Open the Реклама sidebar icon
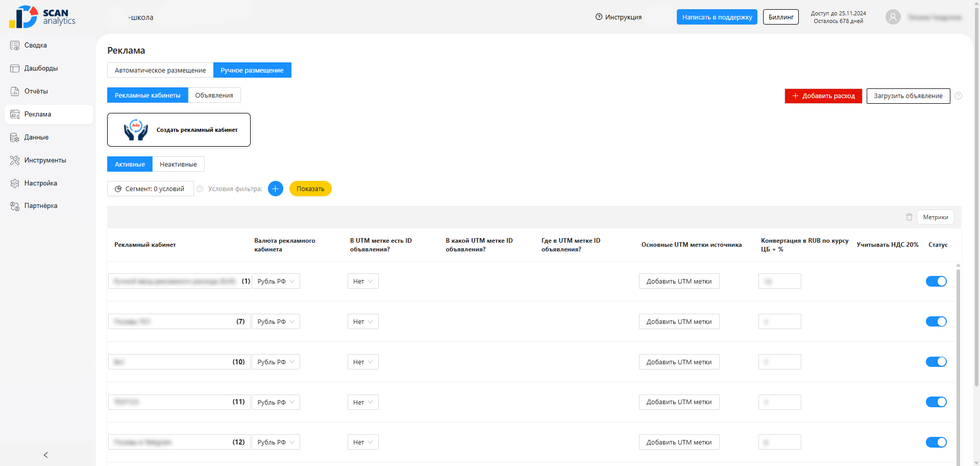 coord(15,114)
